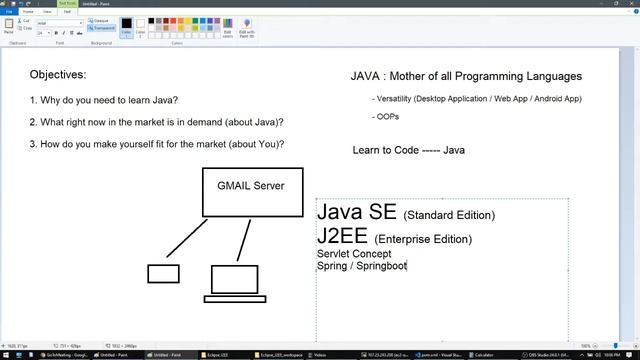Select Color 2 background box

tap(140, 28)
